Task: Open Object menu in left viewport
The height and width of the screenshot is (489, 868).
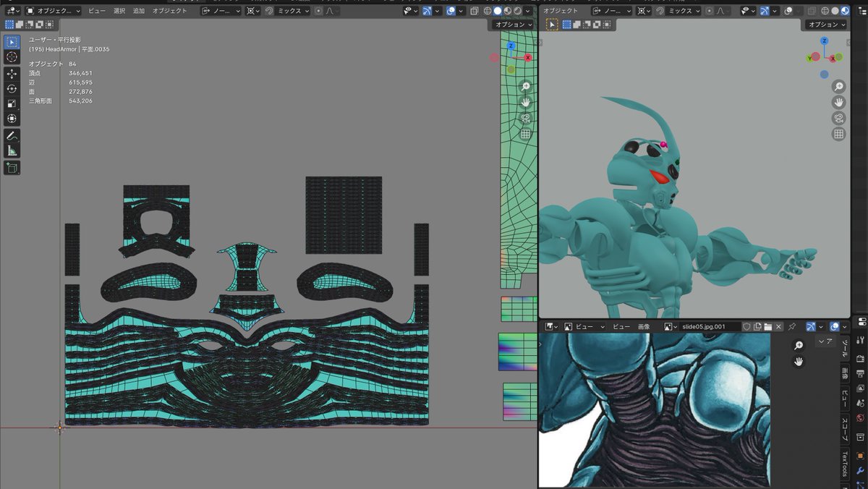Action: click(x=169, y=11)
